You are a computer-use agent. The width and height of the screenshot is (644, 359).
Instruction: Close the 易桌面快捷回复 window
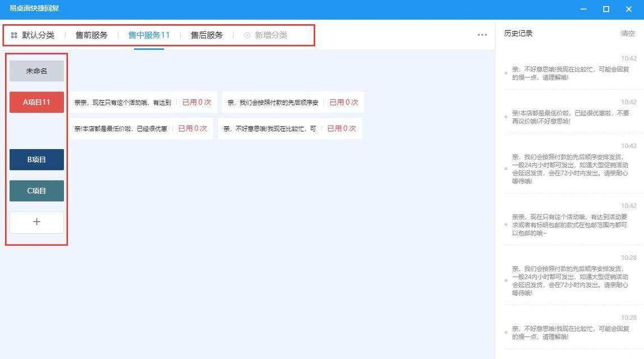click(x=629, y=9)
